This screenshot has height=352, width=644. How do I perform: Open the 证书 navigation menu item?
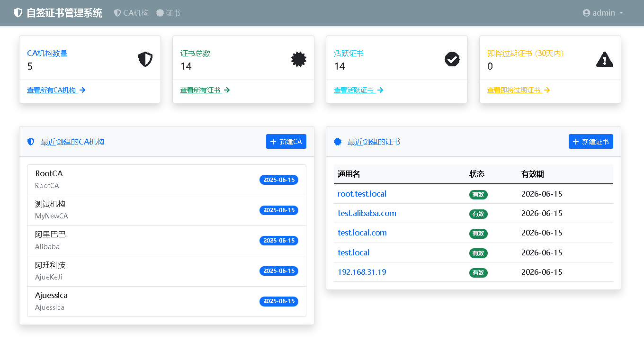pos(169,13)
